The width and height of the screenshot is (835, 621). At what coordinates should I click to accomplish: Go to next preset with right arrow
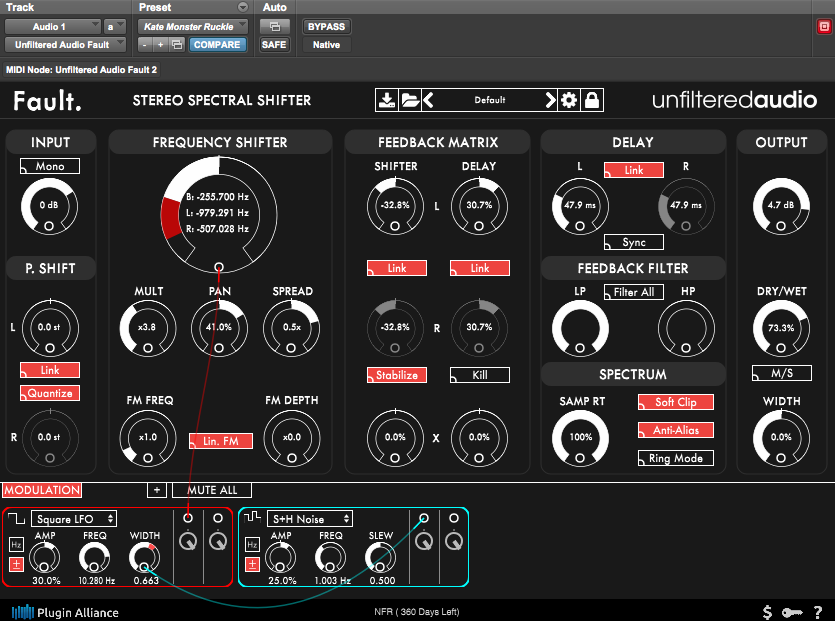550,100
